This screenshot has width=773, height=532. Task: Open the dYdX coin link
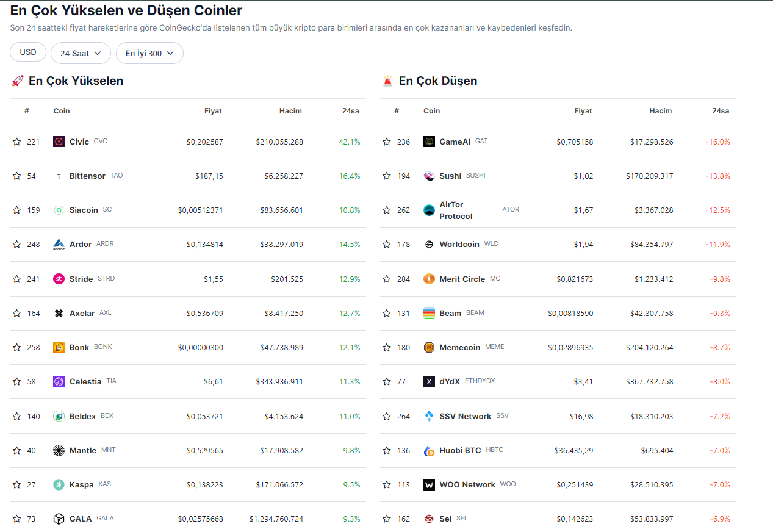[449, 381]
